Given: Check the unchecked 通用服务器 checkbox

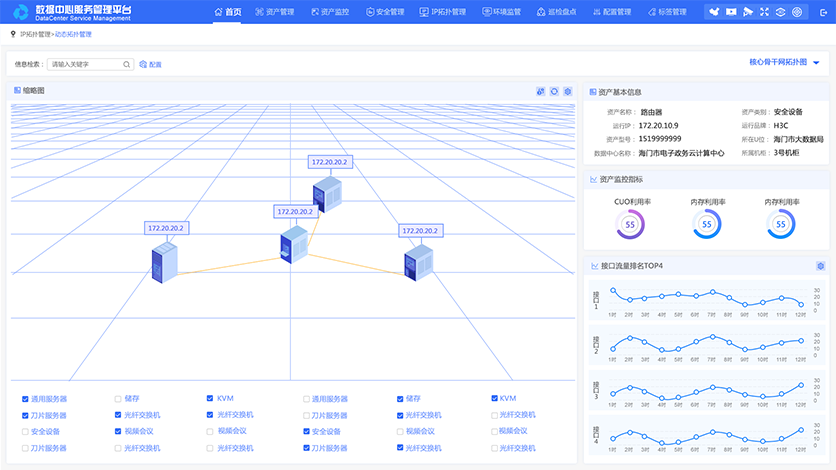Looking at the screenshot, I should (x=306, y=399).
